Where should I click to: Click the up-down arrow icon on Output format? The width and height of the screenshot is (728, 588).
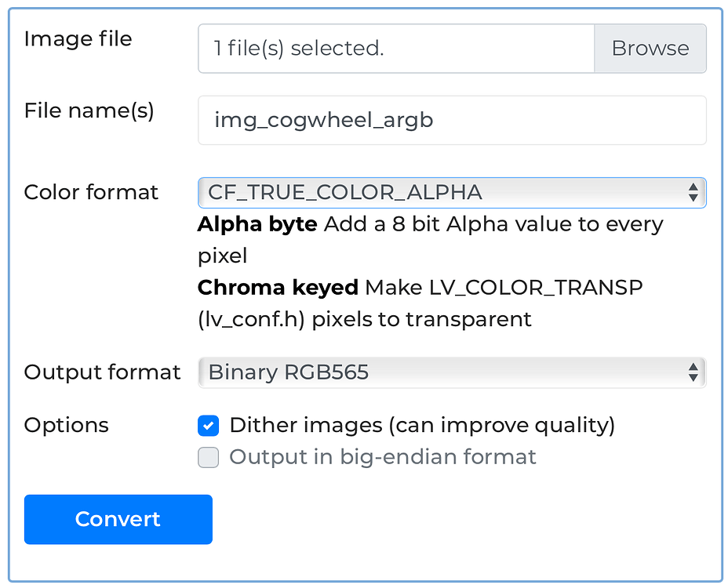pos(693,372)
